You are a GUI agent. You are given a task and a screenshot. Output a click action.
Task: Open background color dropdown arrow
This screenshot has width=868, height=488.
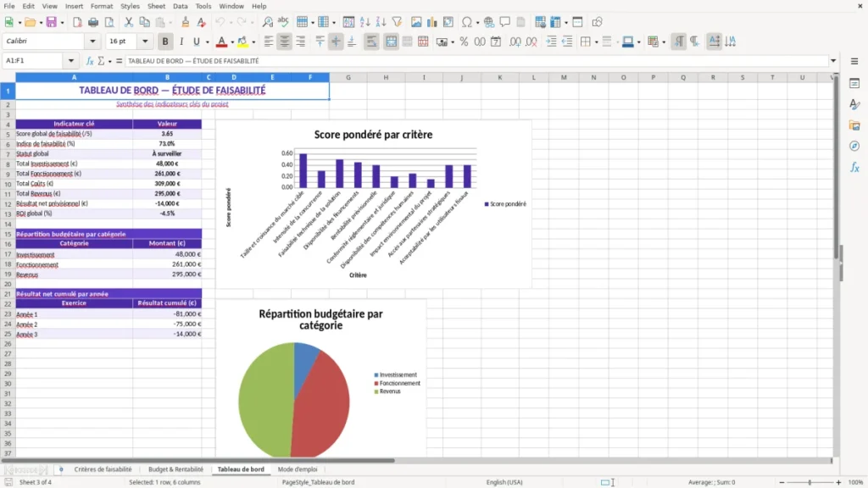[253, 42]
